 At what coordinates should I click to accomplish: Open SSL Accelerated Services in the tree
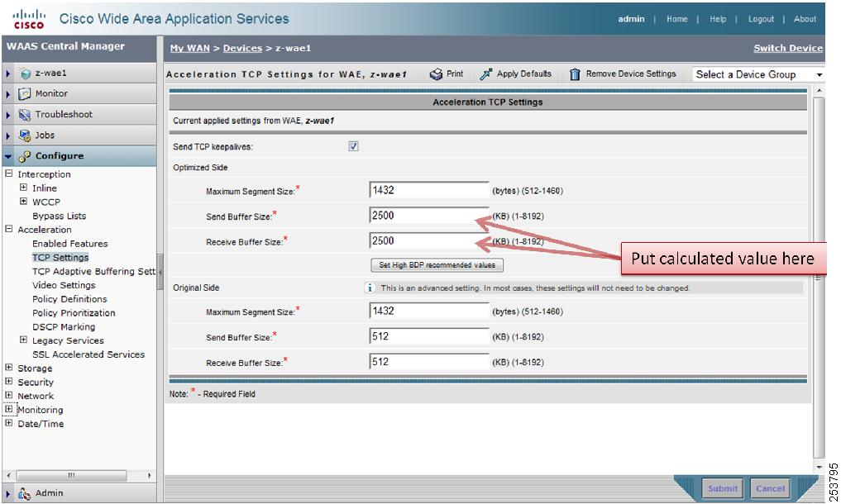(x=88, y=355)
